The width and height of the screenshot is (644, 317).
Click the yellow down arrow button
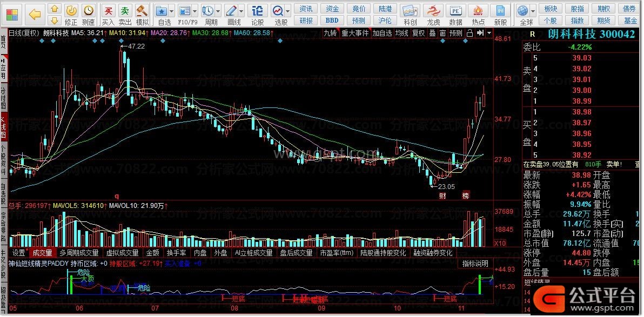point(55,19)
